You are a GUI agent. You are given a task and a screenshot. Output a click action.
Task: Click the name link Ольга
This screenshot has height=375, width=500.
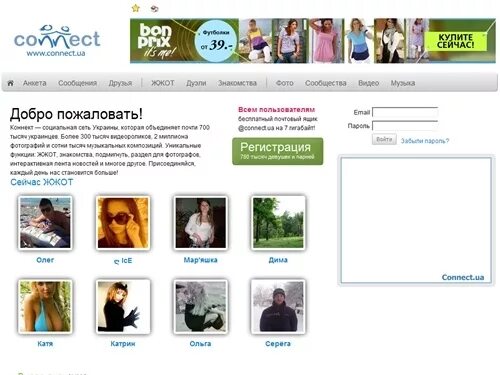[200, 344]
